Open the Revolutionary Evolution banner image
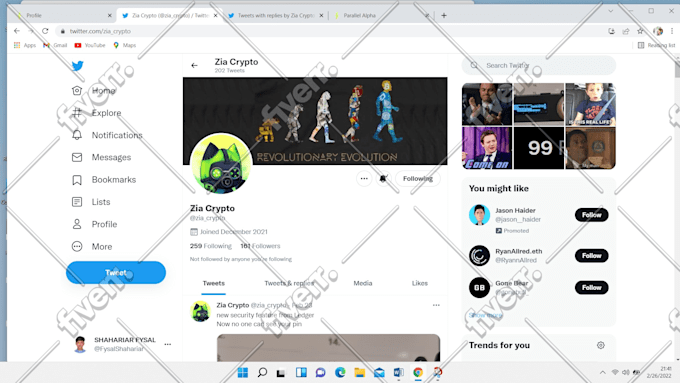Image resolution: width=680 pixels, height=383 pixels. click(x=315, y=121)
